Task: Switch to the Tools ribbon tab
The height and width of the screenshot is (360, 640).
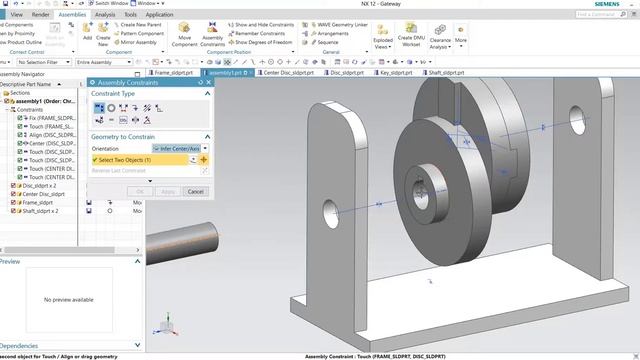Action: pos(130,14)
